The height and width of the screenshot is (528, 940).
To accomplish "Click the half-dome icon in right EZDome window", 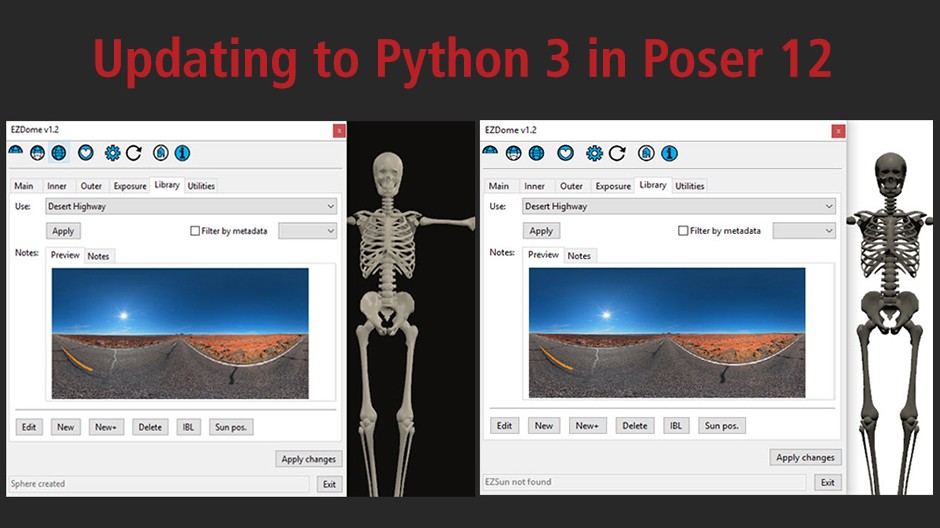I will pyautogui.click(x=490, y=151).
